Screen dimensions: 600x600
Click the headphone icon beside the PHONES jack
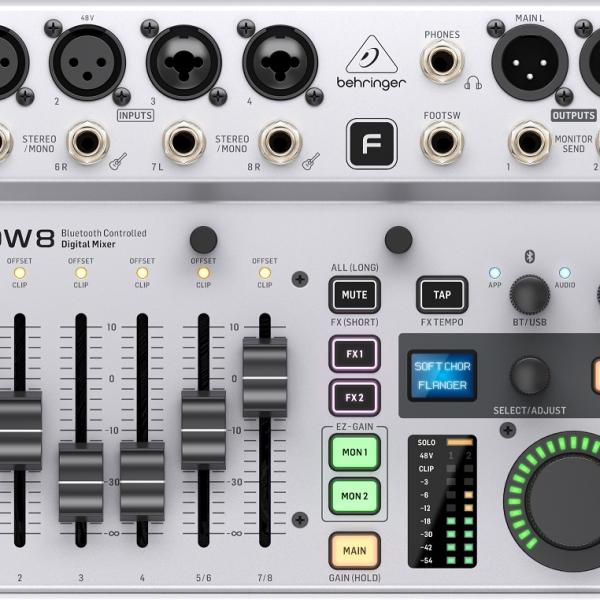click(473, 83)
